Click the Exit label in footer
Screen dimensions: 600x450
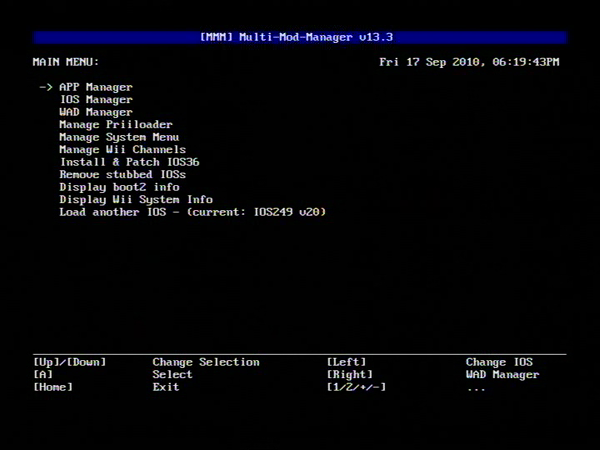tap(166, 387)
